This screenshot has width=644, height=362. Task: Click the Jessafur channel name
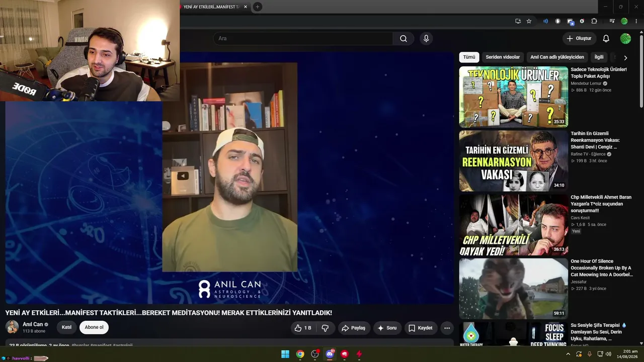point(579,282)
